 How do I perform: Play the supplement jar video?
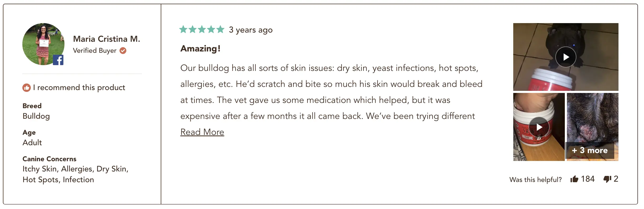click(539, 127)
